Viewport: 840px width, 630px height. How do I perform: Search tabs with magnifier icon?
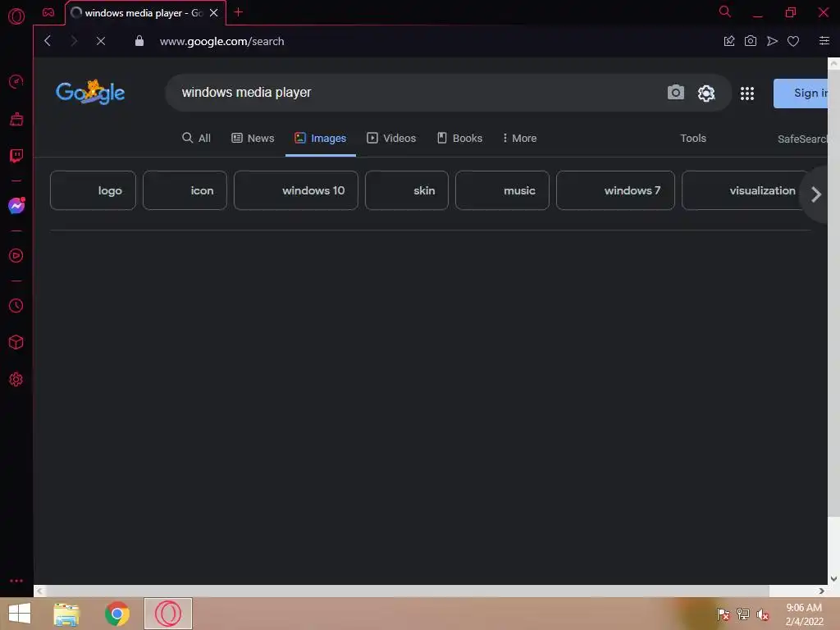pos(725,11)
